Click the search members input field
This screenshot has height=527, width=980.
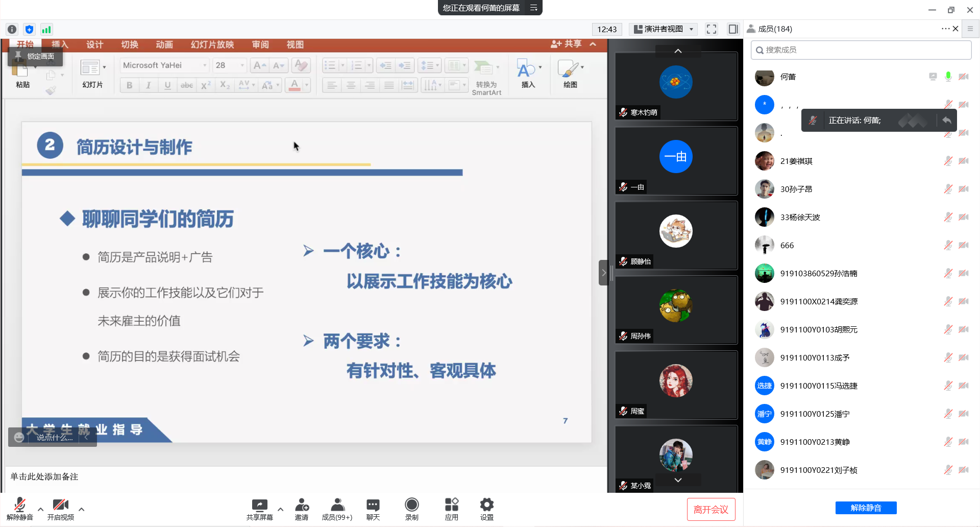[x=861, y=50]
